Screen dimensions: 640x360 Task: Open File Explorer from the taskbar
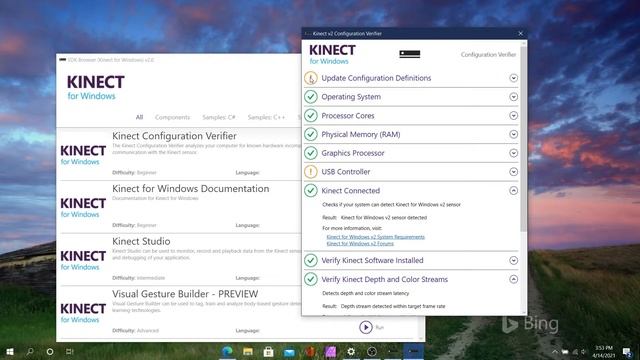pyautogui.click(x=248, y=351)
